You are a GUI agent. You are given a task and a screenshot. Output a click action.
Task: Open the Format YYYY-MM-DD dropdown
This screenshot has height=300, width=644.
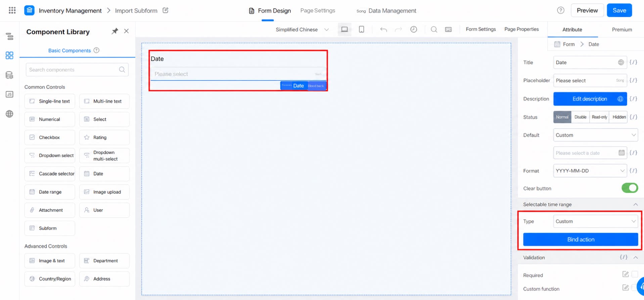pyautogui.click(x=590, y=171)
